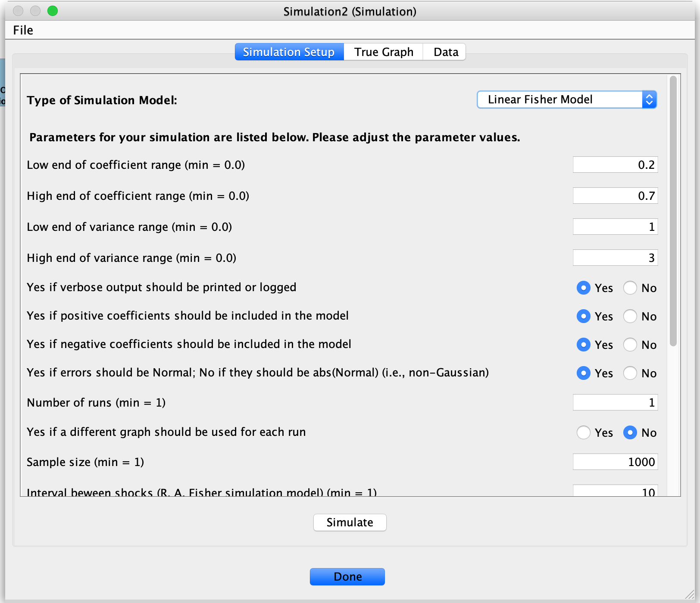Viewport: 700px width, 603px height.
Task: Select No to use non-Gaussian errors
Action: 630,373
